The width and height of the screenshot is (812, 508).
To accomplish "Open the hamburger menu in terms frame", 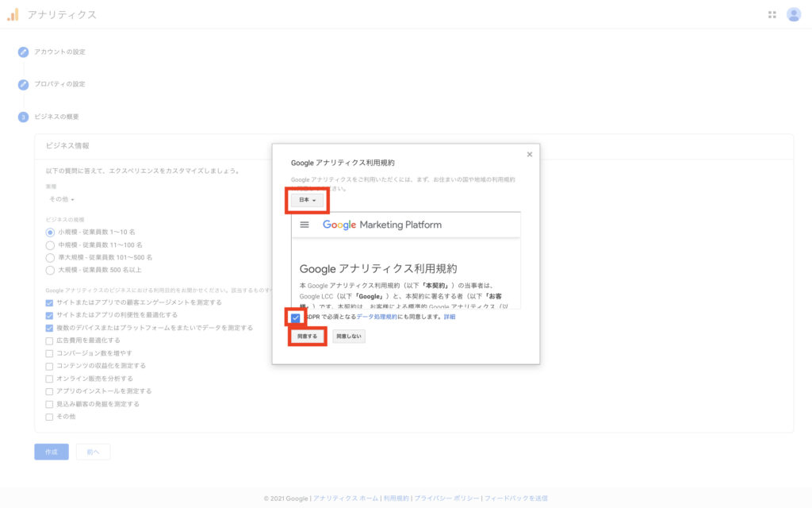I will 304,225.
